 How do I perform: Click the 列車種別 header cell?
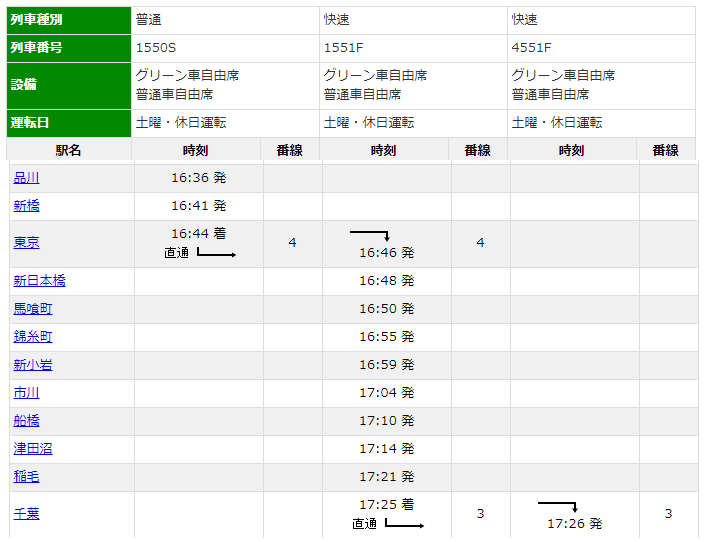point(69,20)
